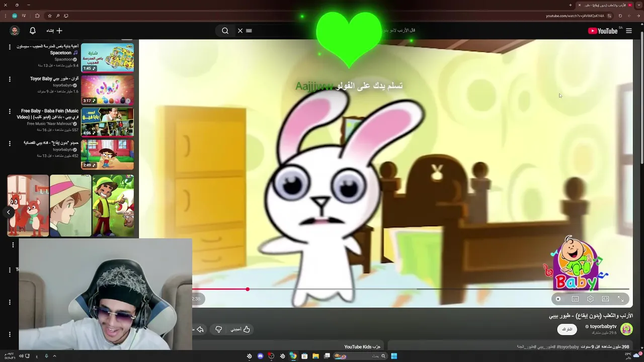Open options menu for Toyor Baby colors video
This screenshot has width=644, height=362.
[x=9, y=79]
